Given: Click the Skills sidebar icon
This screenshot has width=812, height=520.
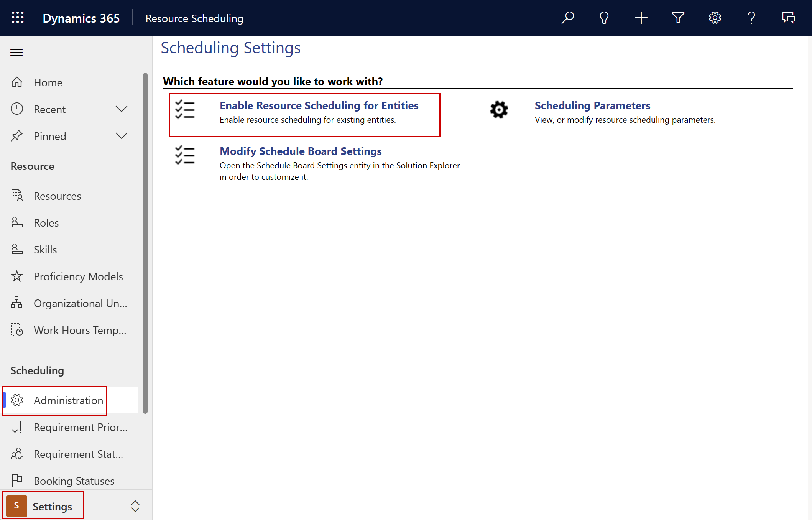Looking at the screenshot, I should [x=16, y=249].
